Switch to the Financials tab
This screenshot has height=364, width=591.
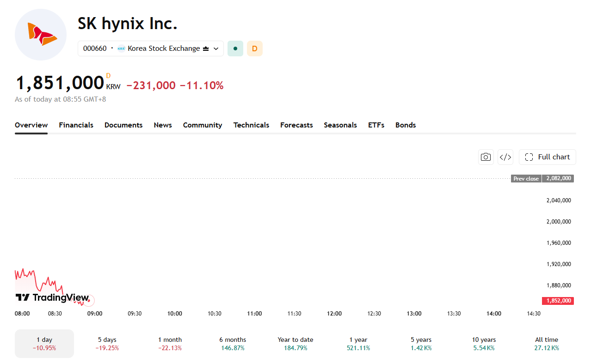point(76,125)
